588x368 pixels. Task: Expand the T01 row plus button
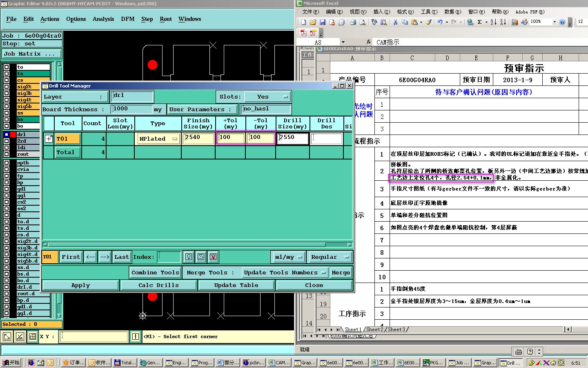coord(49,139)
